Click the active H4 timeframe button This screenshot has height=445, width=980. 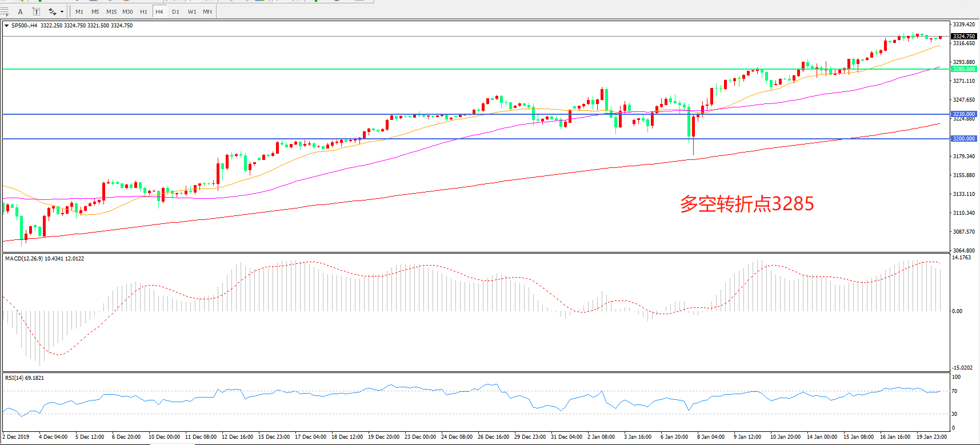coord(159,11)
